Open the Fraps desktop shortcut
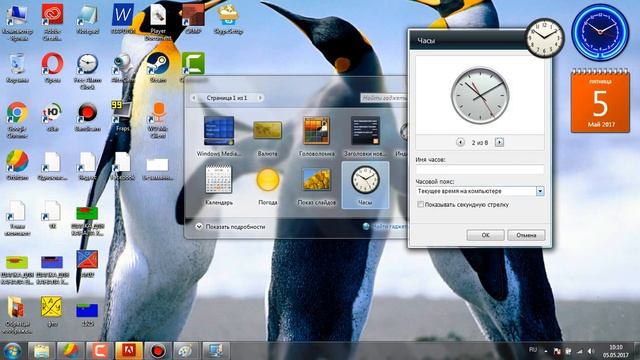 (x=122, y=116)
